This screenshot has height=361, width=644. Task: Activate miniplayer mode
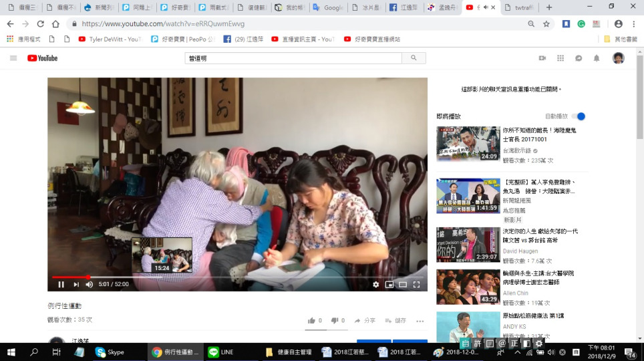tap(389, 284)
